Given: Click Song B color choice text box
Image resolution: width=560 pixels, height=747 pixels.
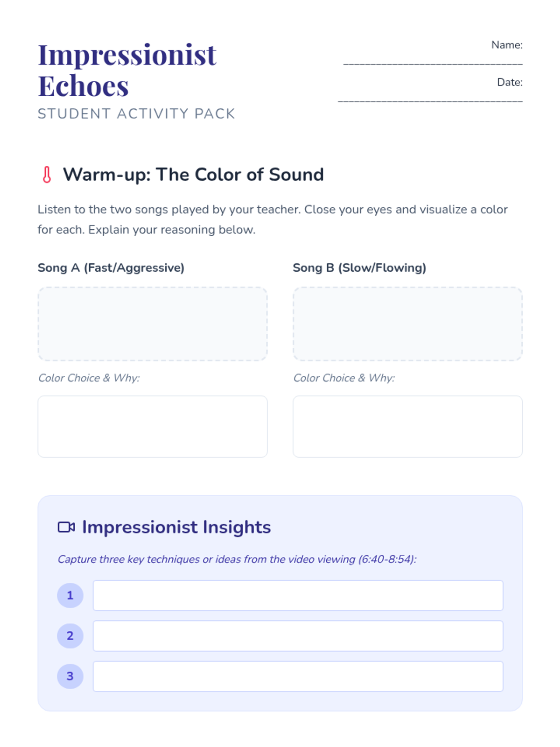Looking at the screenshot, I should (407, 427).
